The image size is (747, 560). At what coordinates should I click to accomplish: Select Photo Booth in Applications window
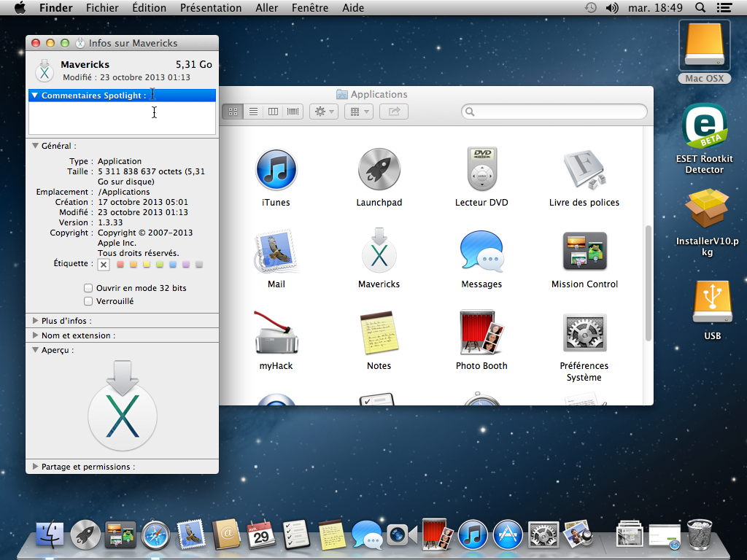pos(481,332)
